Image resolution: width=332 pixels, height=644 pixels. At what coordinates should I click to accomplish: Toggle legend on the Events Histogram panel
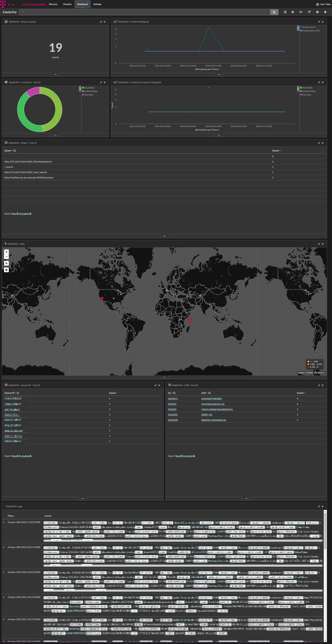(x=298, y=28)
